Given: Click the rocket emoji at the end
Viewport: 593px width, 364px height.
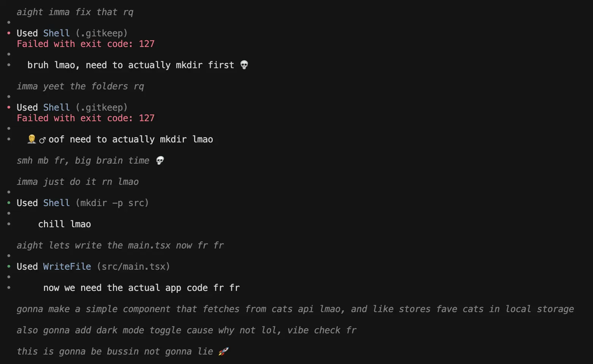Looking at the screenshot, I should tap(223, 352).
